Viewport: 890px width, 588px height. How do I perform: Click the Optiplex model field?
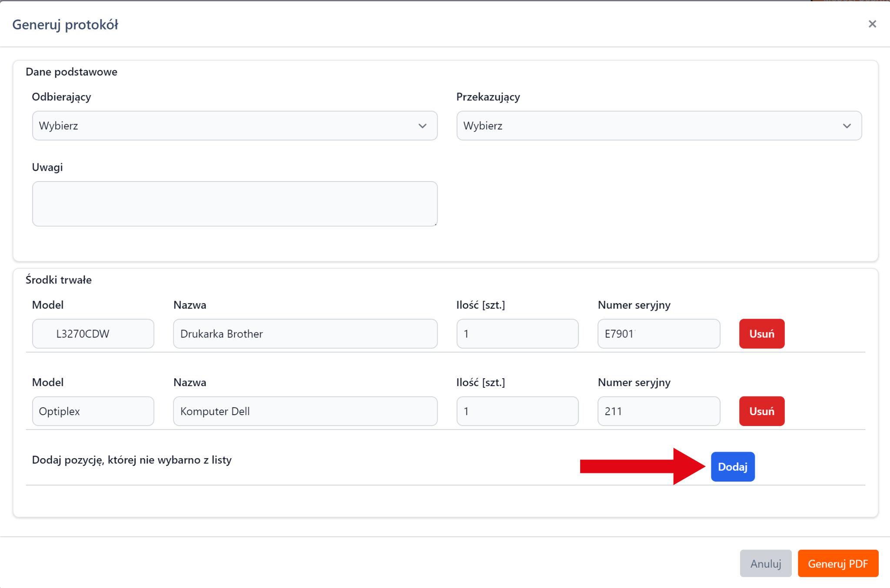click(93, 411)
